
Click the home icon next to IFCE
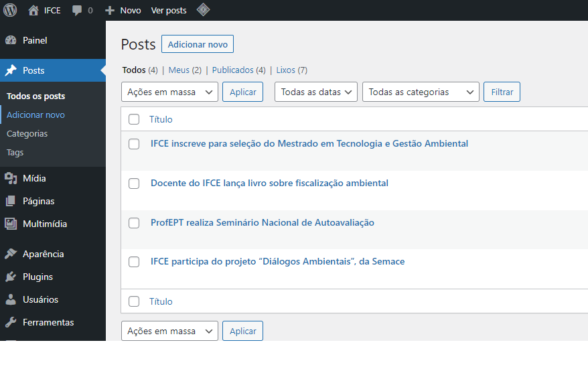pyautogui.click(x=33, y=10)
